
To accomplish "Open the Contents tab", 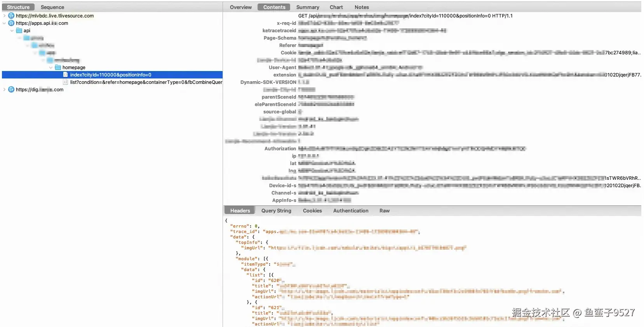I will tap(274, 7).
